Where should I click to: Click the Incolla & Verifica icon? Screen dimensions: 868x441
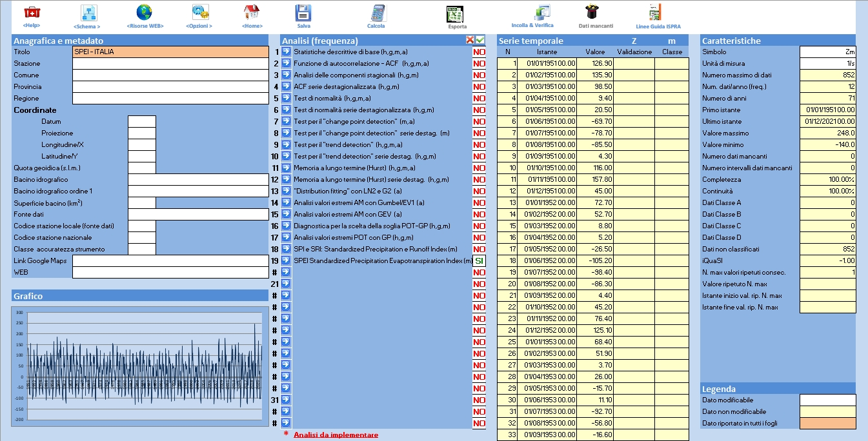(541, 12)
